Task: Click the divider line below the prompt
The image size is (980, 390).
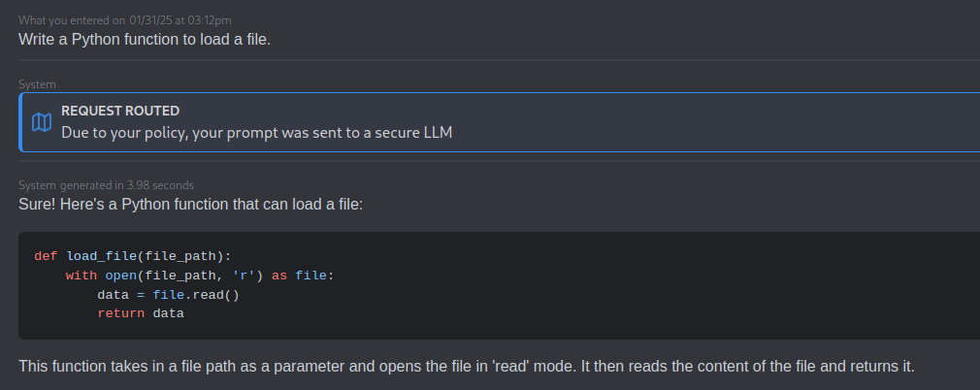Action: click(500, 60)
